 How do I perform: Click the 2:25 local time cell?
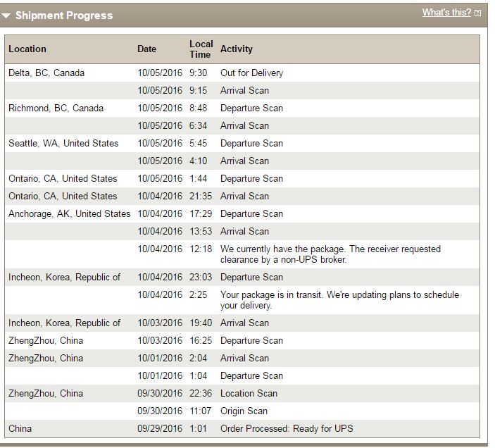199,295
